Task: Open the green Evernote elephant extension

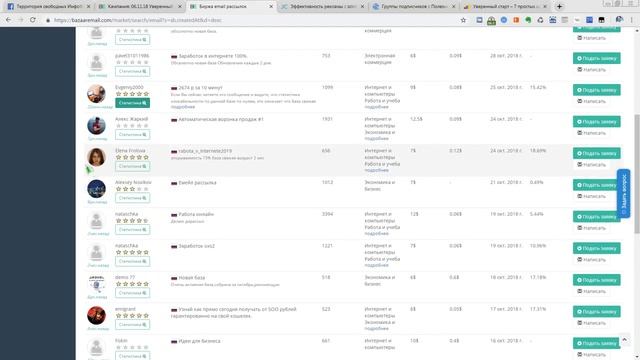Action: [x=528, y=20]
